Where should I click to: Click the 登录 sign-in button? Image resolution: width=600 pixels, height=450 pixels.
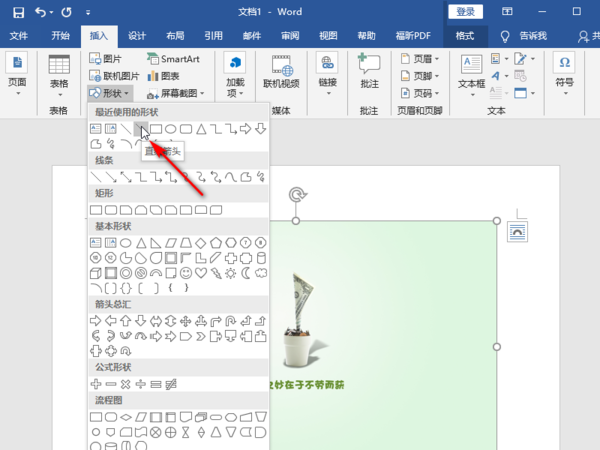tap(465, 12)
